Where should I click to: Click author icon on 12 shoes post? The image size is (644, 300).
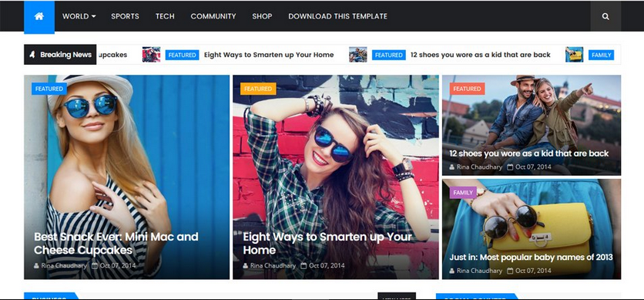click(x=452, y=167)
